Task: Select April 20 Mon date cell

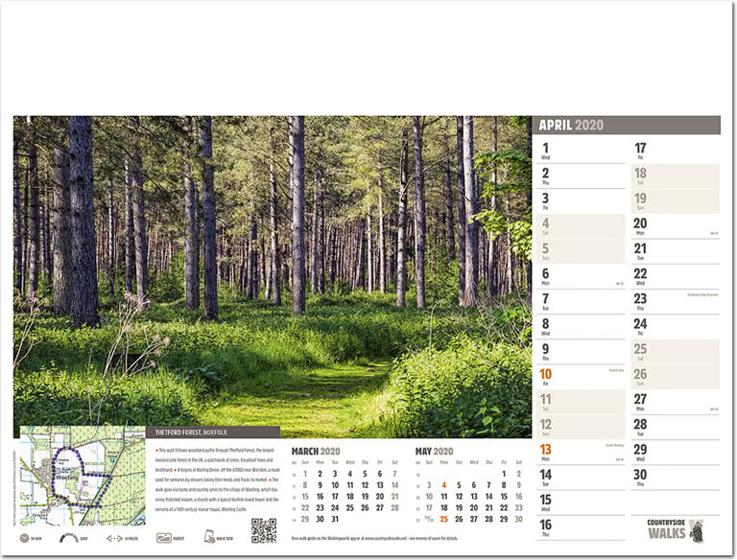Action: click(x=675, y=226)
